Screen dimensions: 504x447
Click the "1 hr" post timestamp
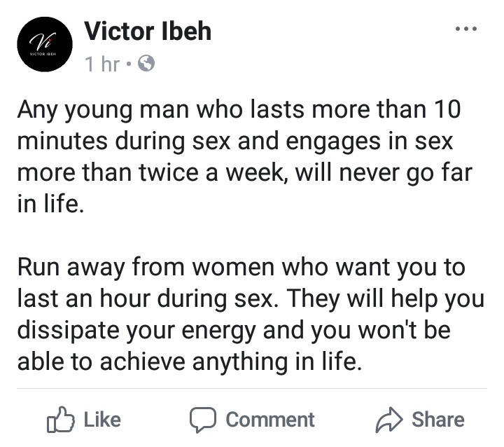[101, 64]
